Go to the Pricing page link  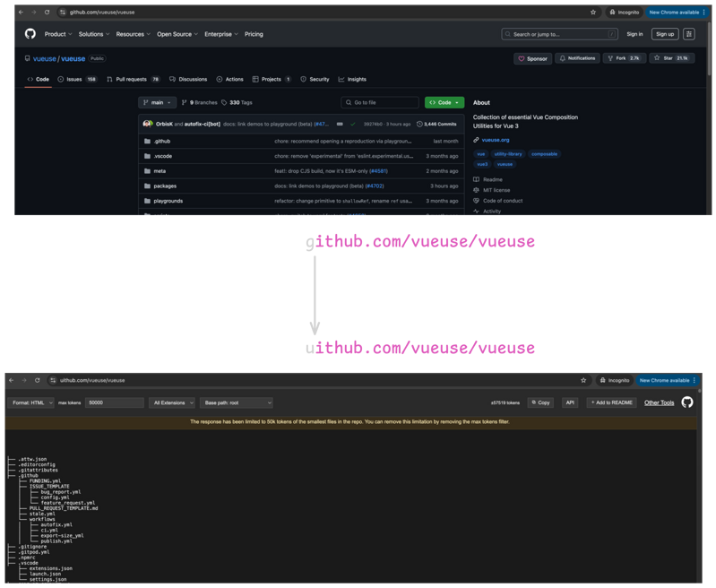click(x=254, y=34)
